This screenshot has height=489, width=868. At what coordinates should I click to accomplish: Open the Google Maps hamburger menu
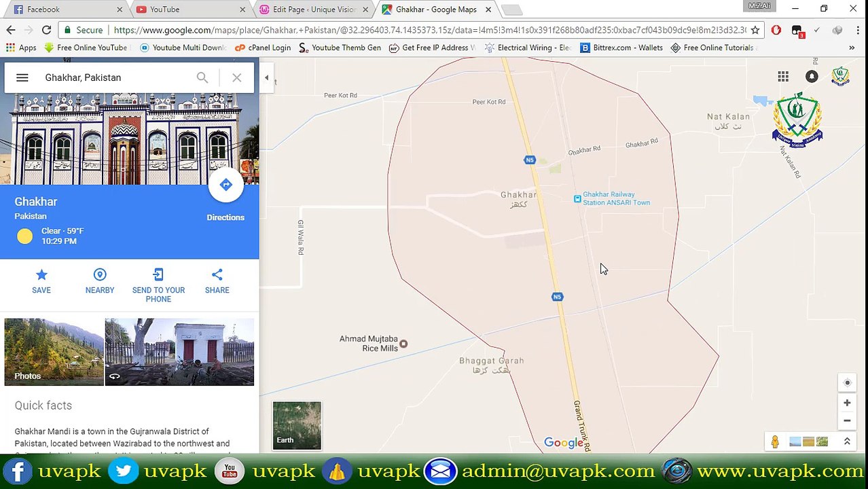[x=22, y=77]
